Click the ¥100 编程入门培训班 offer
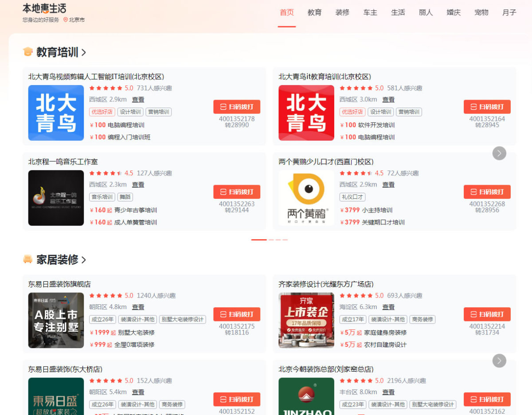This screenshot has height=415, width=532. point(120,137)
